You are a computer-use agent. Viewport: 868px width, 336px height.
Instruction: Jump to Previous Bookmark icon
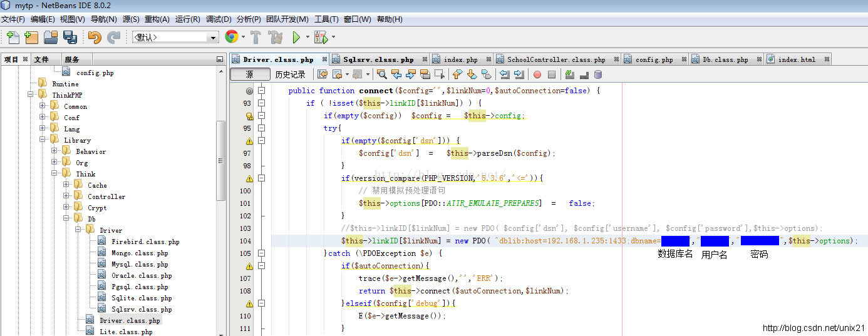click(457, 74)
